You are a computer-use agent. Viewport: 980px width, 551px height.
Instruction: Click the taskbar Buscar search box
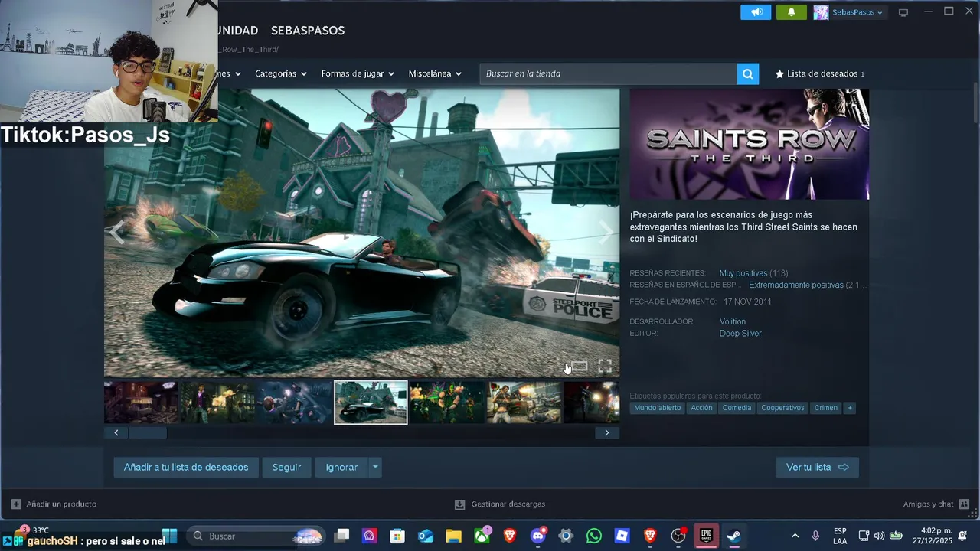point(257,536)
